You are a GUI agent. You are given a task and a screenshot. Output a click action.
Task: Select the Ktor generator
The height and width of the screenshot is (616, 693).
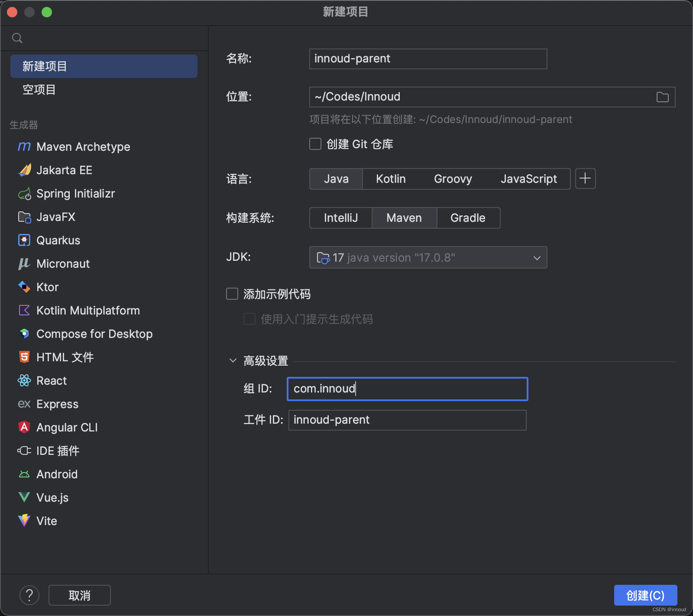(x=47, y=287)
